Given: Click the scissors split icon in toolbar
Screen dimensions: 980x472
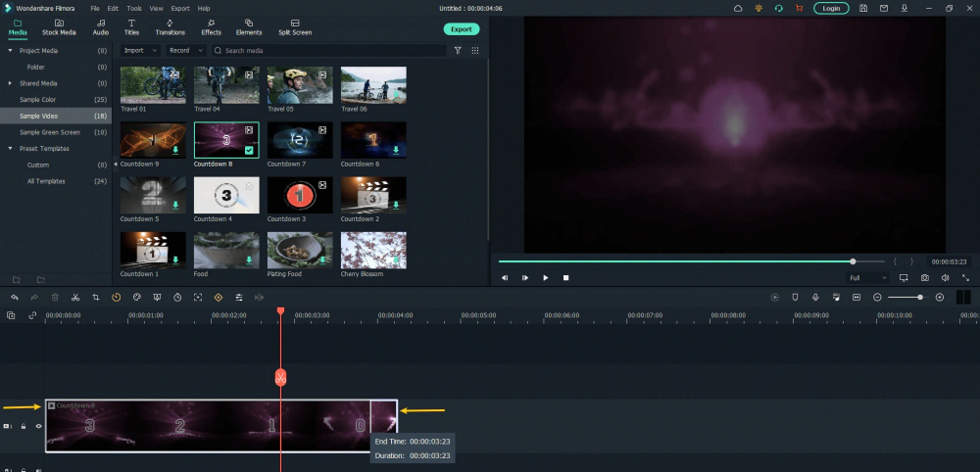Looking at the screenshot, I should coord(75,297).
